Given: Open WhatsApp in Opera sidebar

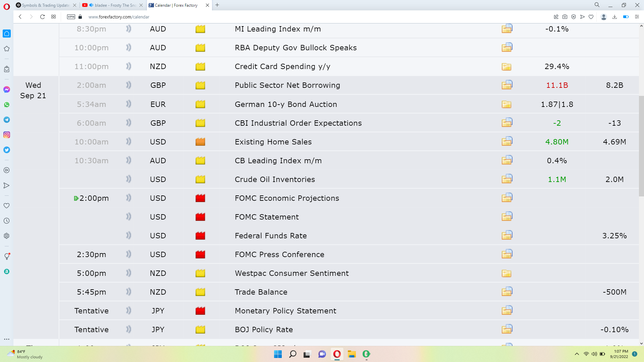Looking at the screenshot, I should tap(7, 105).
